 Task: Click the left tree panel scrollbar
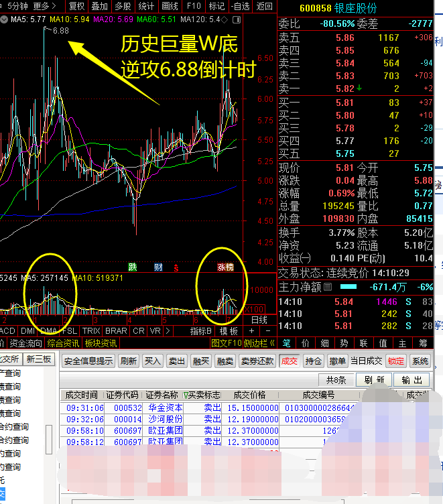coord(49,440)
